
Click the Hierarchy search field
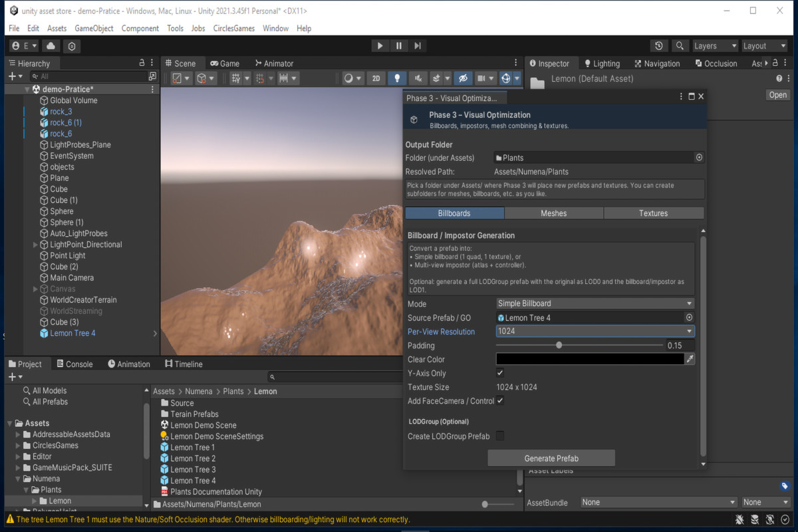point(88,76)
